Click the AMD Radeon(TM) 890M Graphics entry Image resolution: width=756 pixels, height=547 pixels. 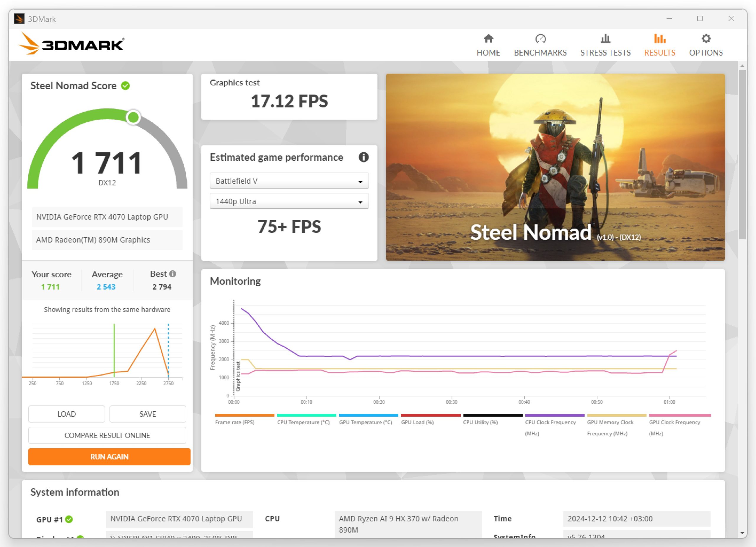click(x=107, y=240)
